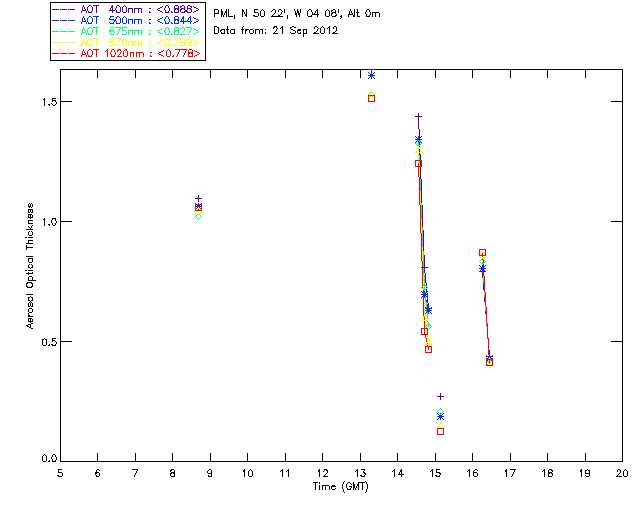
Task: Click the x-axis tick label 16
Action: point(473,473)
